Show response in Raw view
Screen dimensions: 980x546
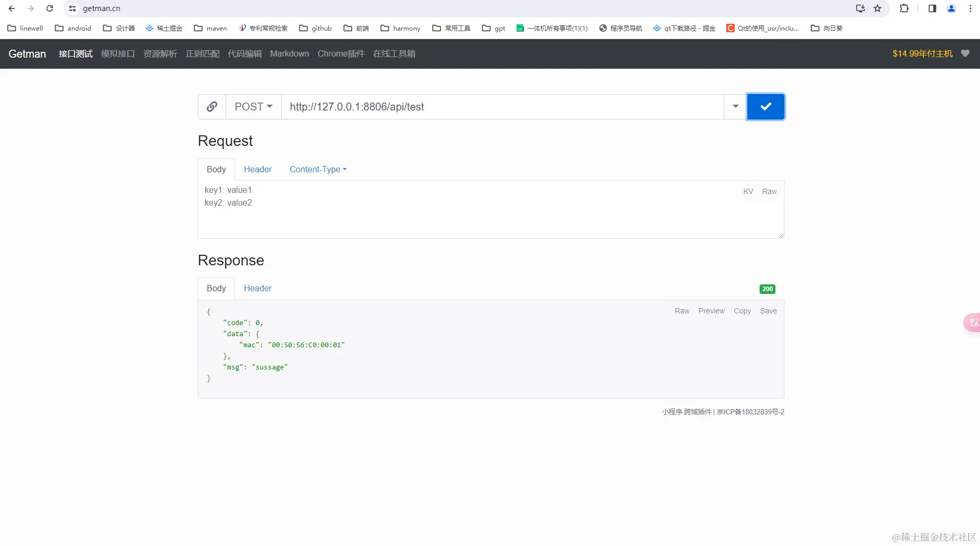[x=682, y=311]
